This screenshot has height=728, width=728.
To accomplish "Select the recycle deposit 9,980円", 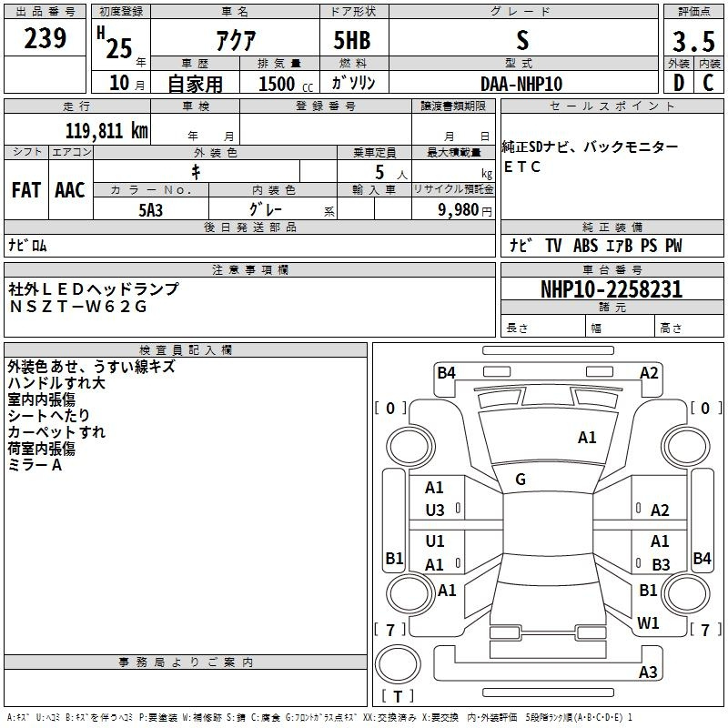I will [465, 210].
